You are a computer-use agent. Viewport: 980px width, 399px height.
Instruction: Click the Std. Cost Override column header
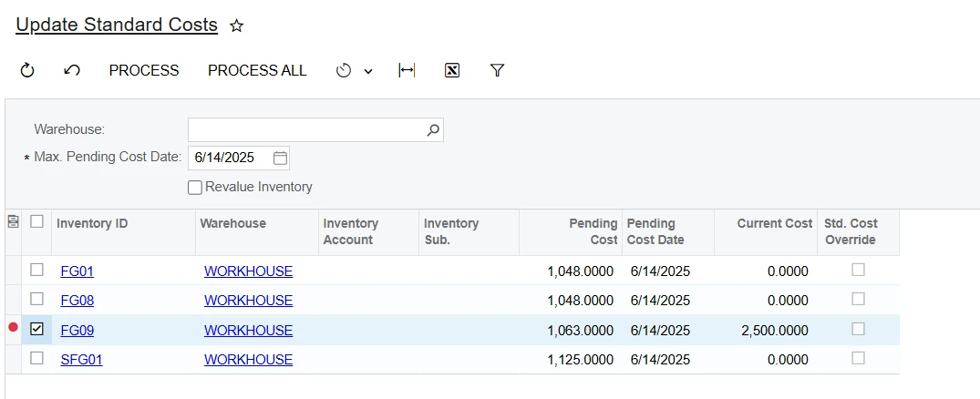[858, 231]
